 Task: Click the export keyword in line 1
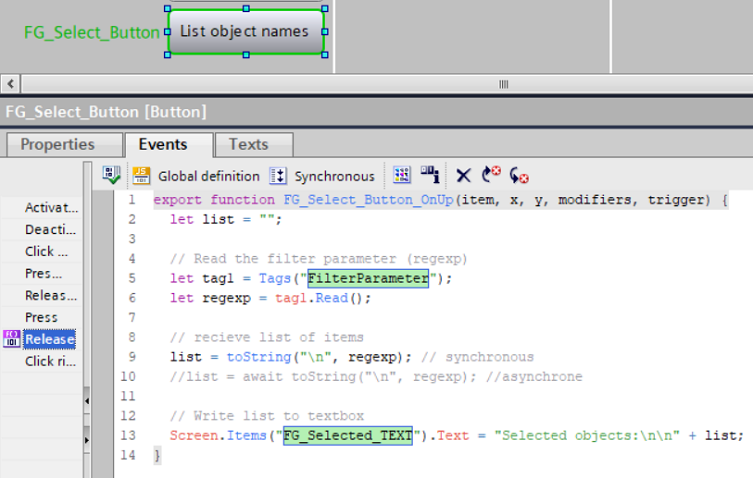[x=178, y=200]
